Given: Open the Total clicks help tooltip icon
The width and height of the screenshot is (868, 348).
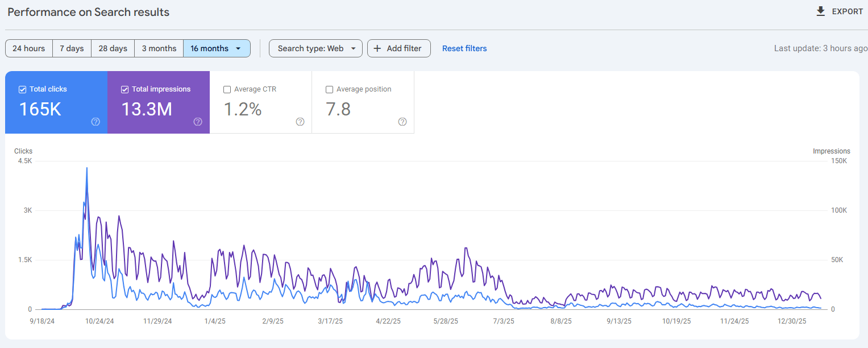Looking at the screenshot, I should [x=95, y=122].
